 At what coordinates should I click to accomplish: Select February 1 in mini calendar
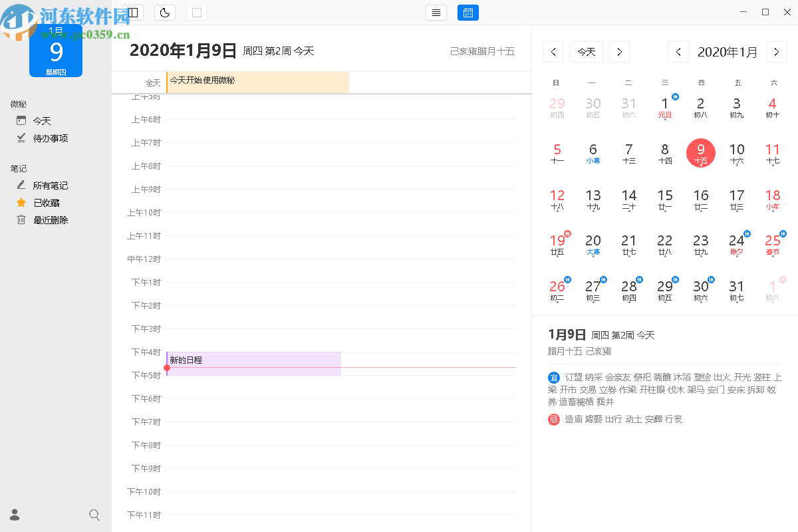pyautogui.click(x=773, y=290)
